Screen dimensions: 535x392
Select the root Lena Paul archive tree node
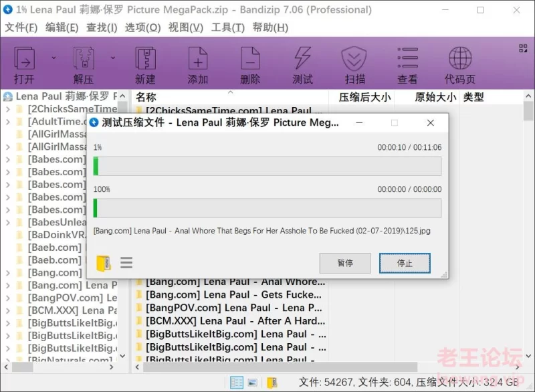66,96
